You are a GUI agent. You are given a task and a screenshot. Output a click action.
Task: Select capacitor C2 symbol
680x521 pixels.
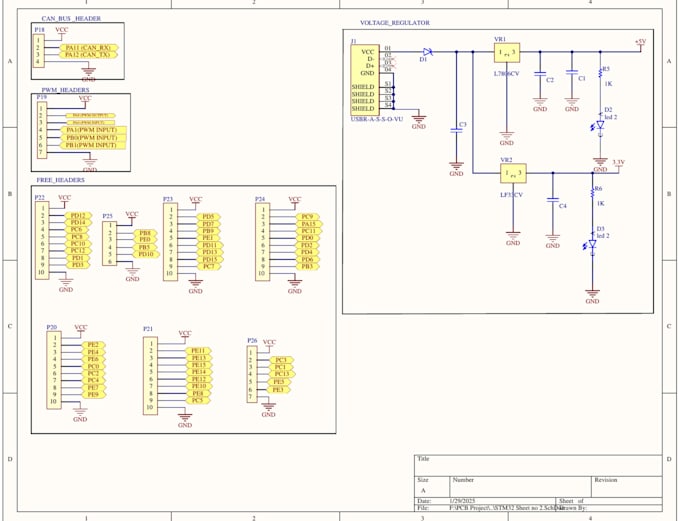click(540, 74)
